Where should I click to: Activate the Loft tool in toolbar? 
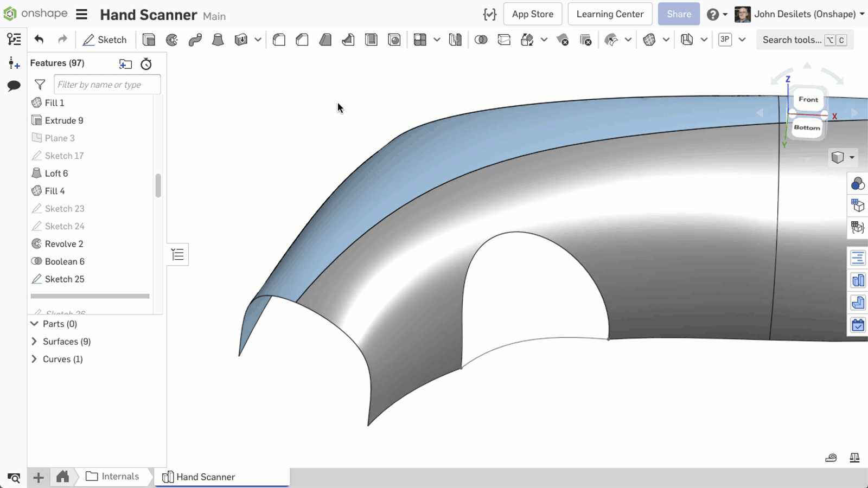(218, 40)
